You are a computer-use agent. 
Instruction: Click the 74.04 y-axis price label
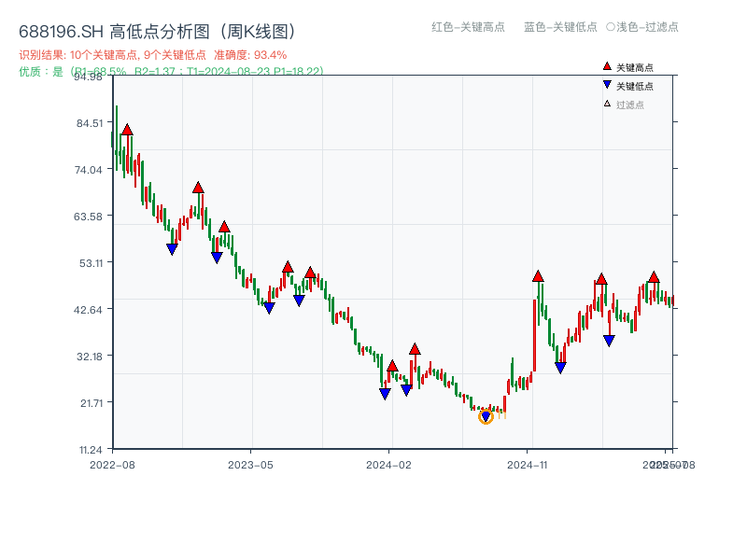(x=89, y=170)
